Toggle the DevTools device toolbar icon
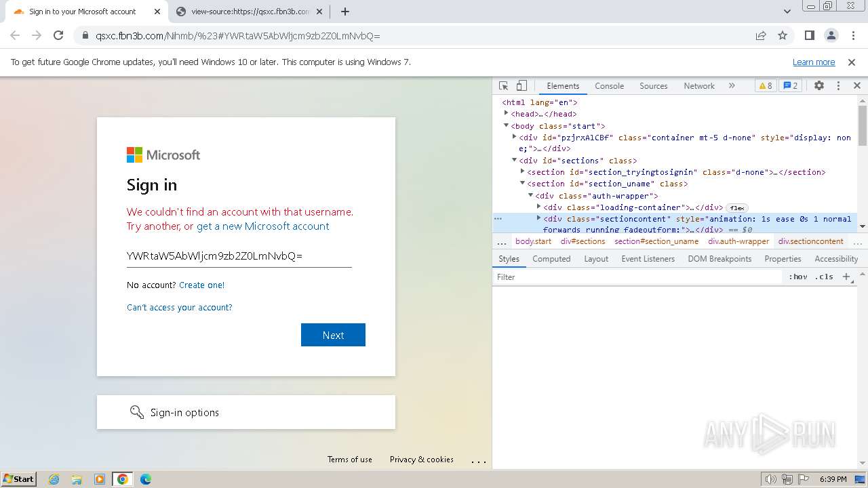Viewport: 868px width, 488px height. point(521,85)
